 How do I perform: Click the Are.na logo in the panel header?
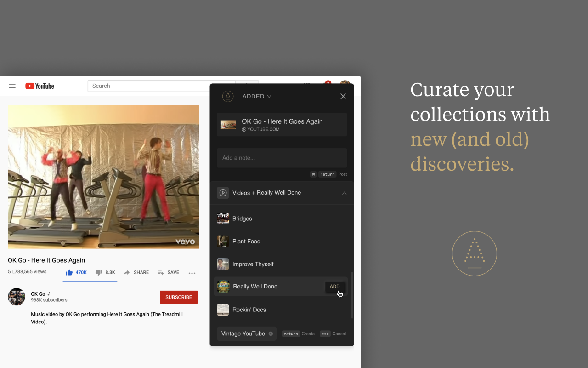pyautogui.click(x=228, y=96)
